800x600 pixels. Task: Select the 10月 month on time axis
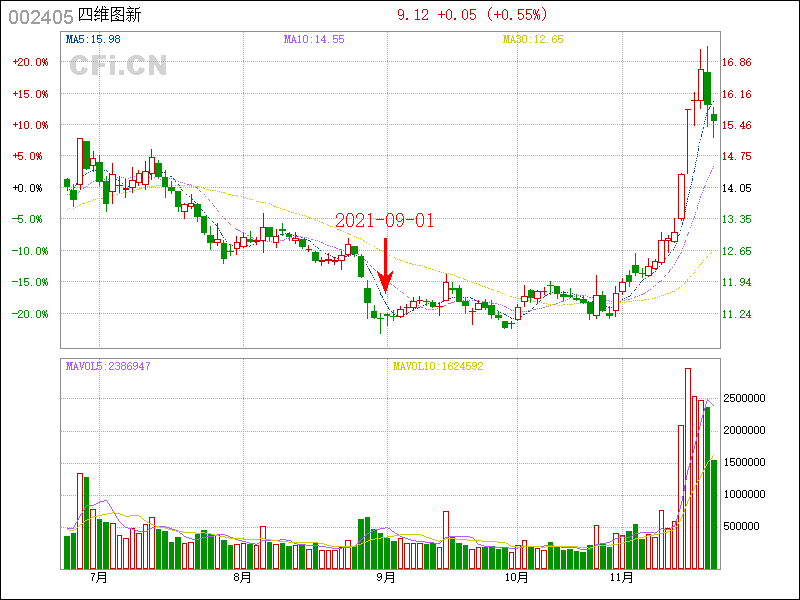coord(517,578)
